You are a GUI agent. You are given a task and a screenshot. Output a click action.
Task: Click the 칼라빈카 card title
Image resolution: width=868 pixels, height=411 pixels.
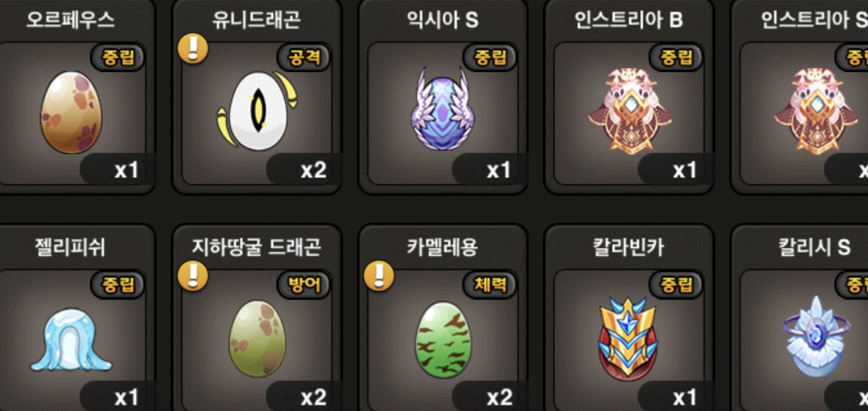(628, 248)
